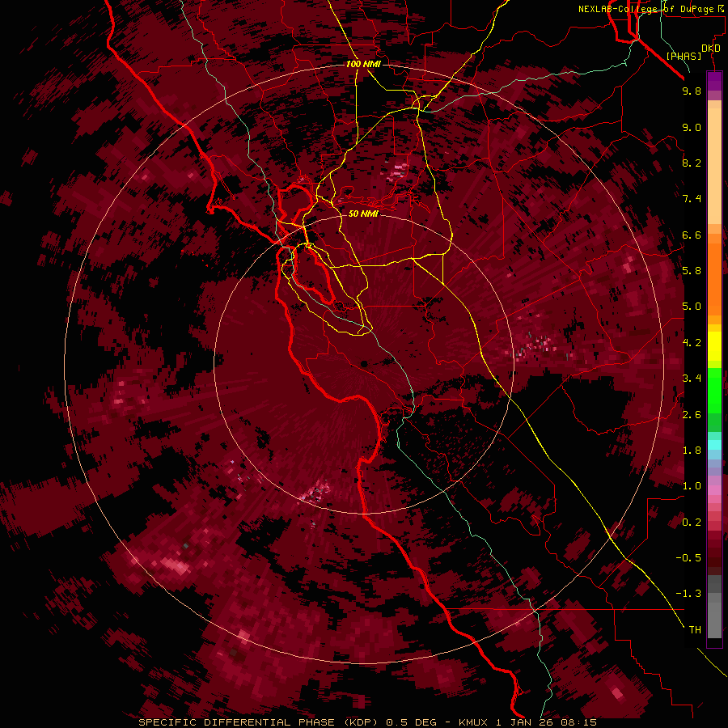Click the 3.4 scale label

pyautogui.click(x=692, y=379)
